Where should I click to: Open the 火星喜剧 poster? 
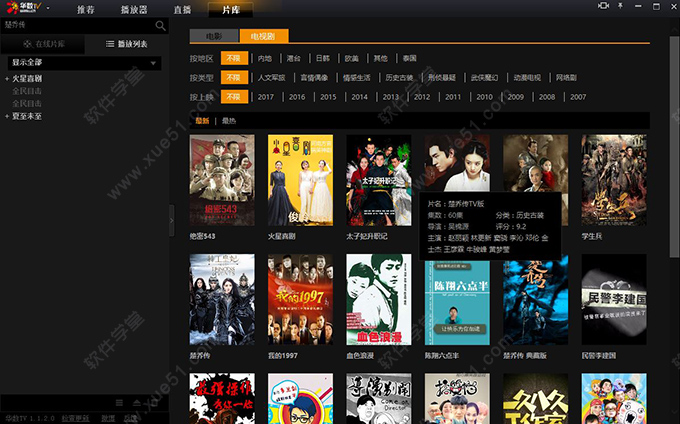pos(301,180)
